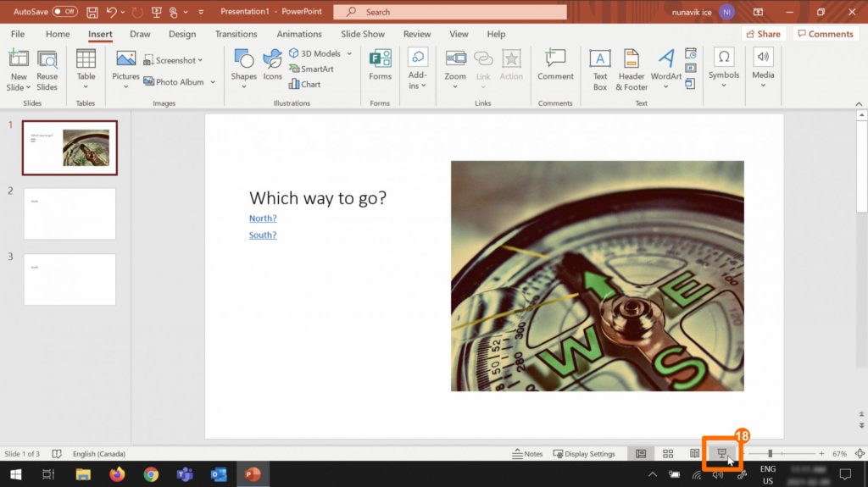Start Slide Show view from status bar
Image resolution: width=868 pixels, height=487 pixels.
click(721, 454)
